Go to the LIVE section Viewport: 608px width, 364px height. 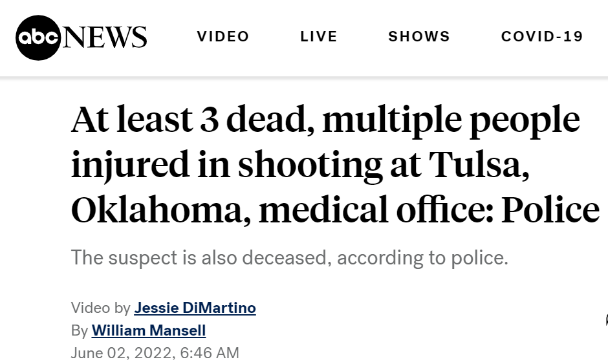[x=319, y=36]
